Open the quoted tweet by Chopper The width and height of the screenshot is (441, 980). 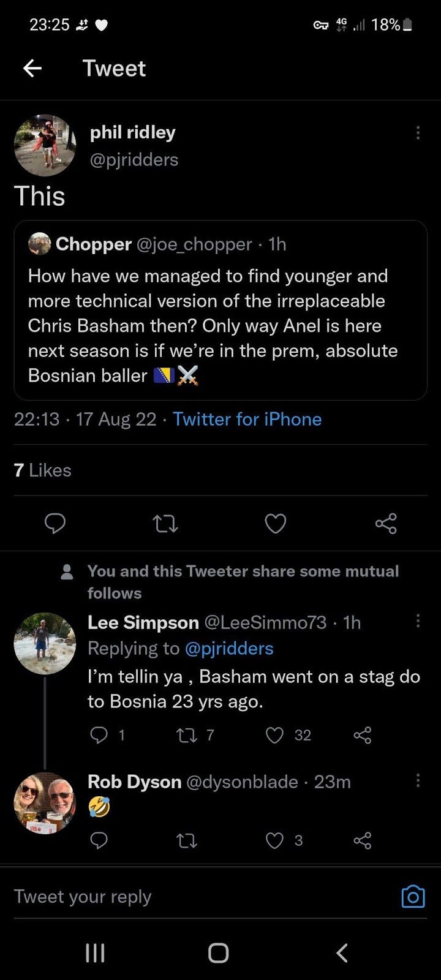tap(220, 310)
